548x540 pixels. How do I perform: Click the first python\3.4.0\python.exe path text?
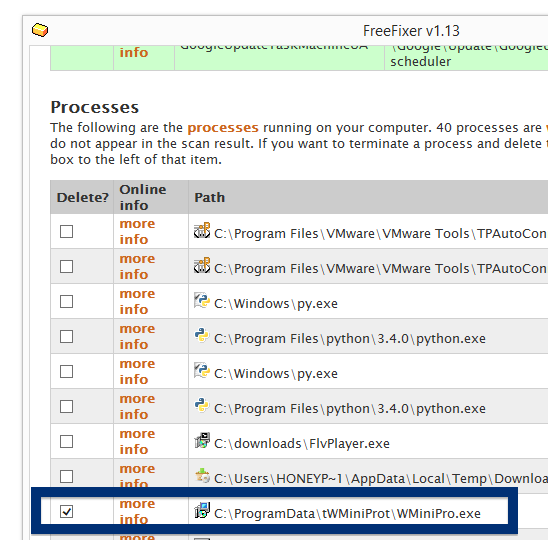pos(350,339)
